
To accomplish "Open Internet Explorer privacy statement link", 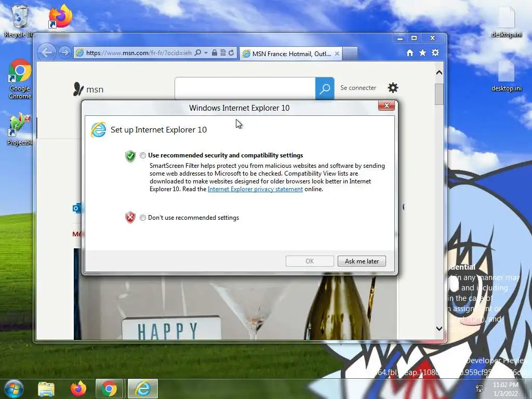I will pyautogui.click(x=255, y=189).
